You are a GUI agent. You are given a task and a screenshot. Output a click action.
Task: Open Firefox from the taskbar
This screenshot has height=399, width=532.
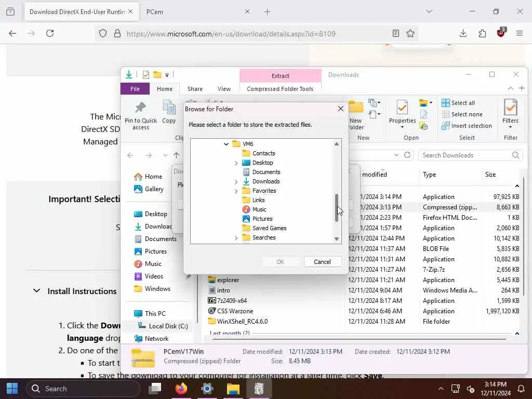[181, 389]
